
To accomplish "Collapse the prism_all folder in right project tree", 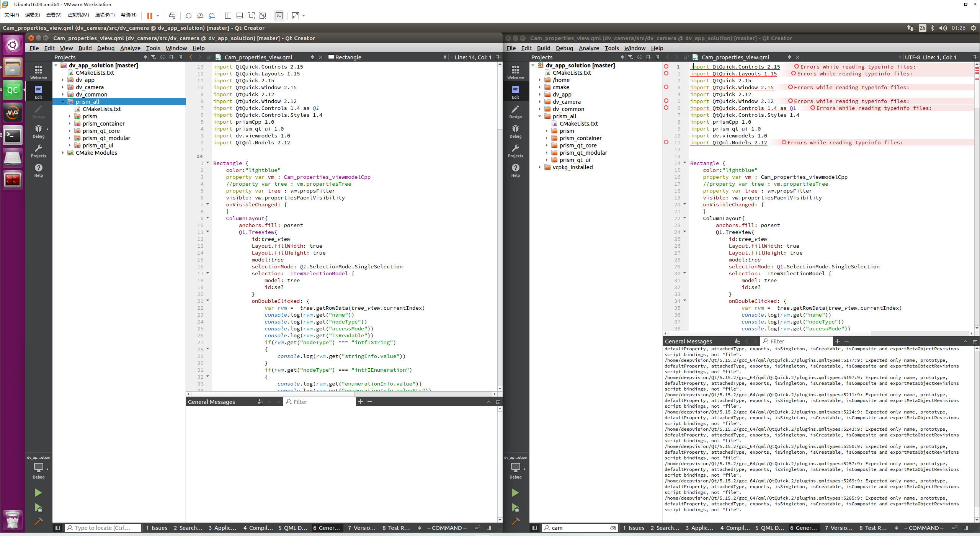I will pos(540,116).
